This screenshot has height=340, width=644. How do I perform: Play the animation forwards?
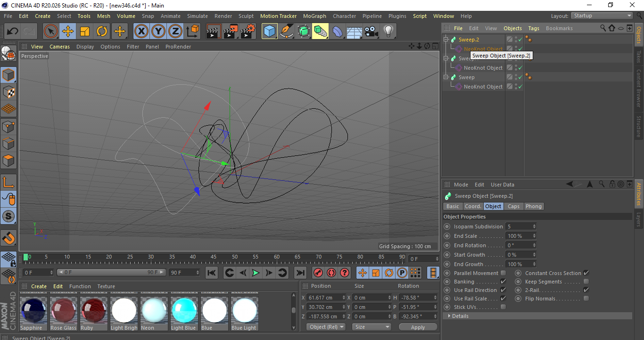coord(256,273)
